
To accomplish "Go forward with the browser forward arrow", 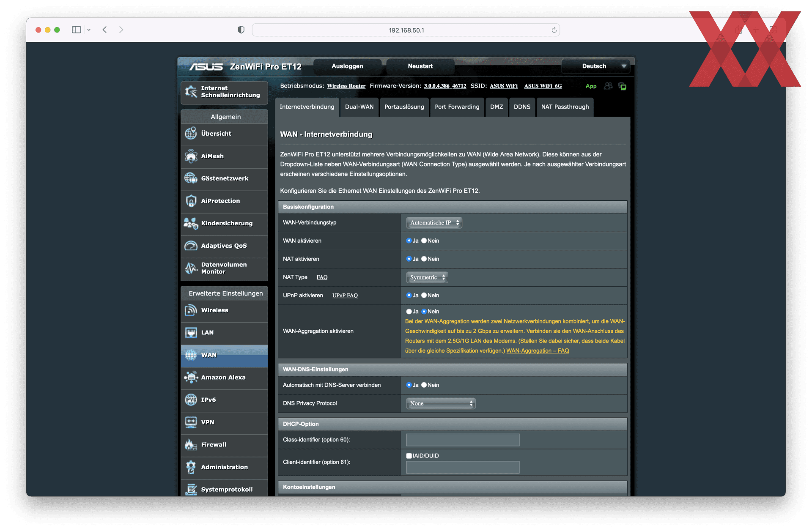I will (121, 30).
